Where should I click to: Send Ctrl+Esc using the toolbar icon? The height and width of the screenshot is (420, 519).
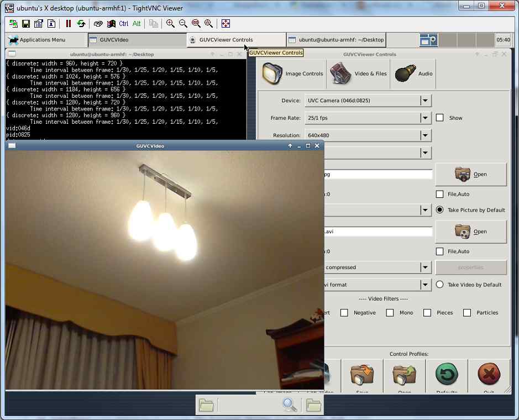111,24
